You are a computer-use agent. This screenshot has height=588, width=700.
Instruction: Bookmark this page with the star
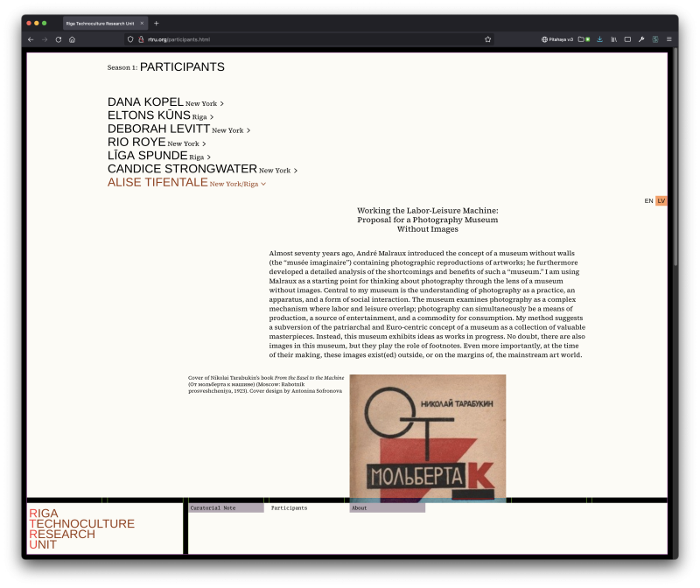[487, 39]
